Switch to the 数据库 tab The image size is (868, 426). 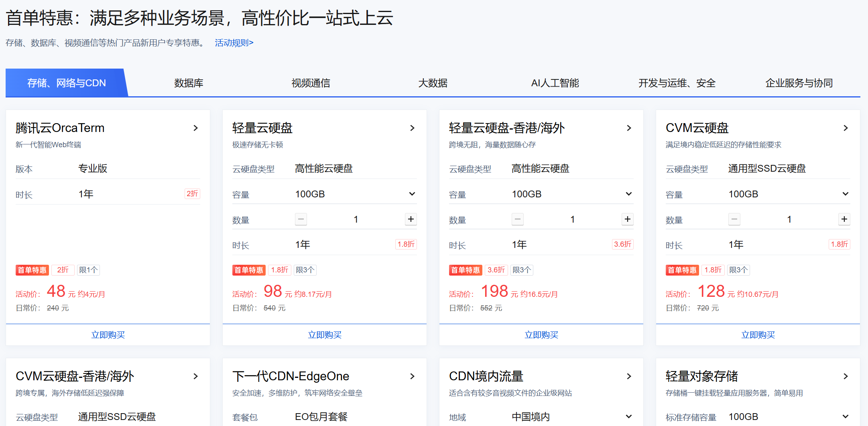(189, 83)
